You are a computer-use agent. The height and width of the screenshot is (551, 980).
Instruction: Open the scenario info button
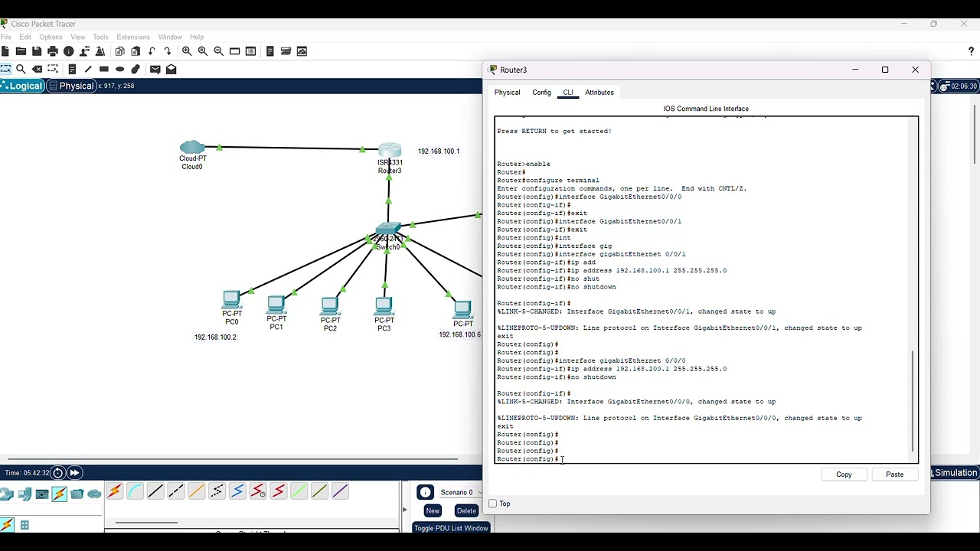click(426, 492)
